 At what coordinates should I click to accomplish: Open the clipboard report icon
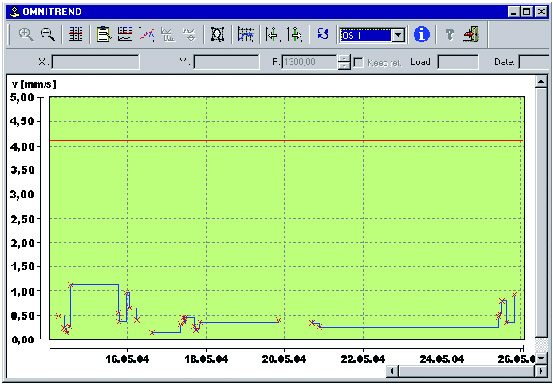pyautogui.click(x=104, y=35)
